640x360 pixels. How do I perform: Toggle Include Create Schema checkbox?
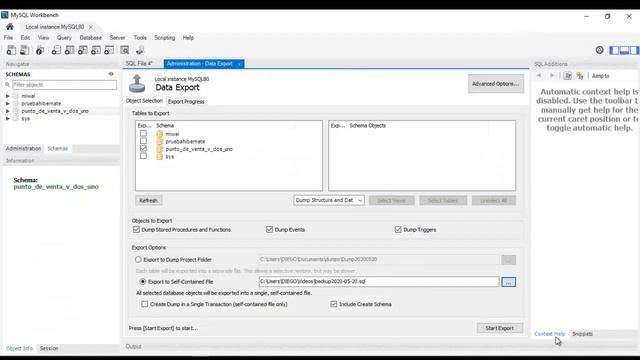[334, 304]
